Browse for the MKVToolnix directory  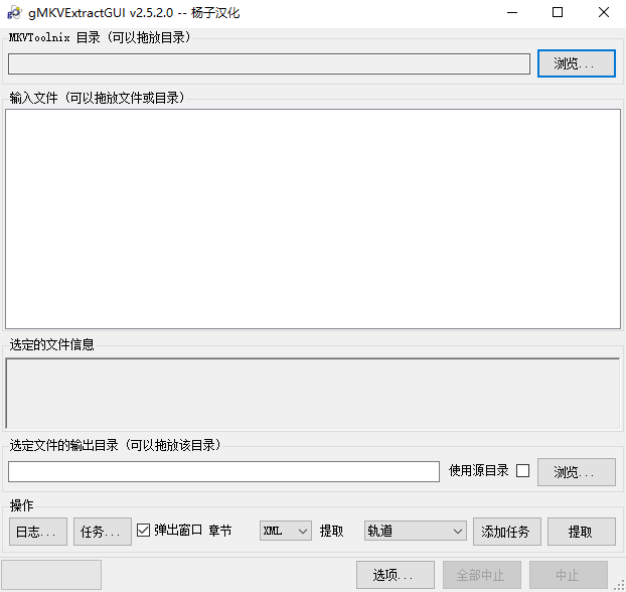(576, 64)
